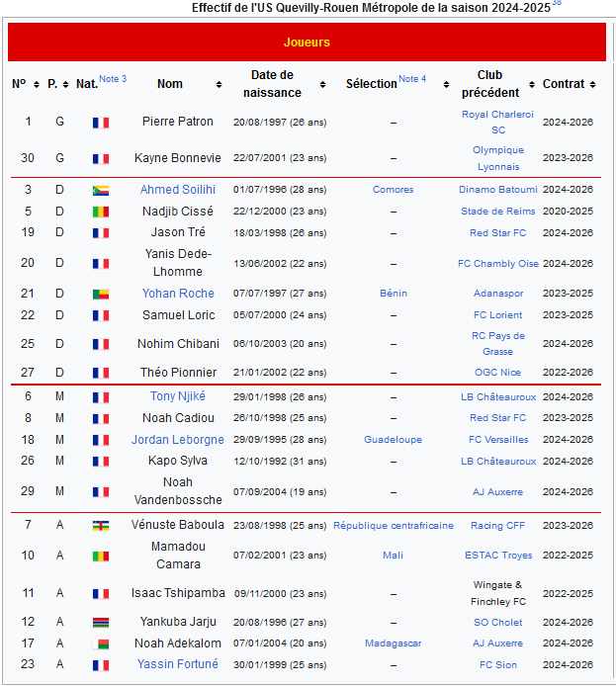Image resolution: width=616 pixels, height=686 pixels.
Task: Follow the Dinamo Batoumi club link
Action: [498, 190]
